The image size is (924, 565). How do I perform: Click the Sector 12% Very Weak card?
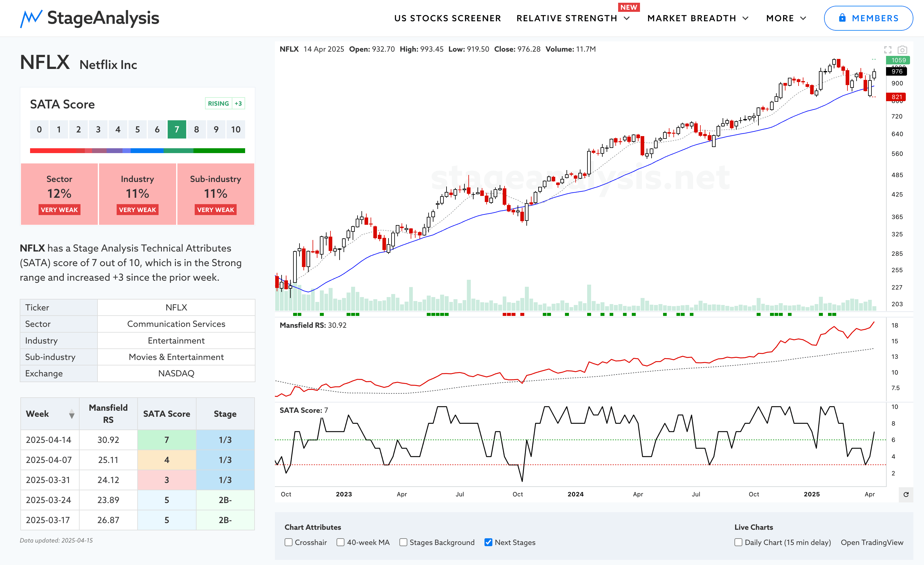point(59,194)
